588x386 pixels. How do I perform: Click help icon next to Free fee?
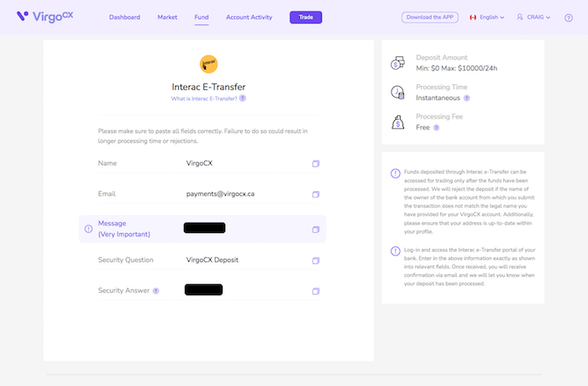point(436,128)
